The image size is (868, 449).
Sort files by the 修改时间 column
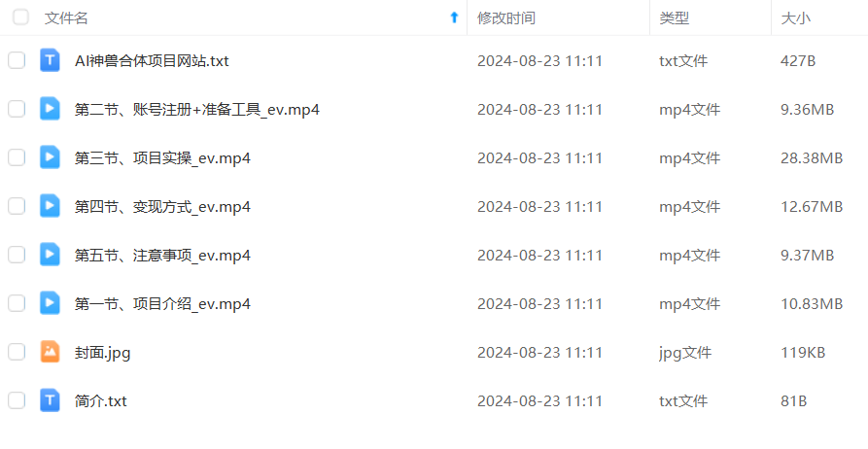coord(506,18)
